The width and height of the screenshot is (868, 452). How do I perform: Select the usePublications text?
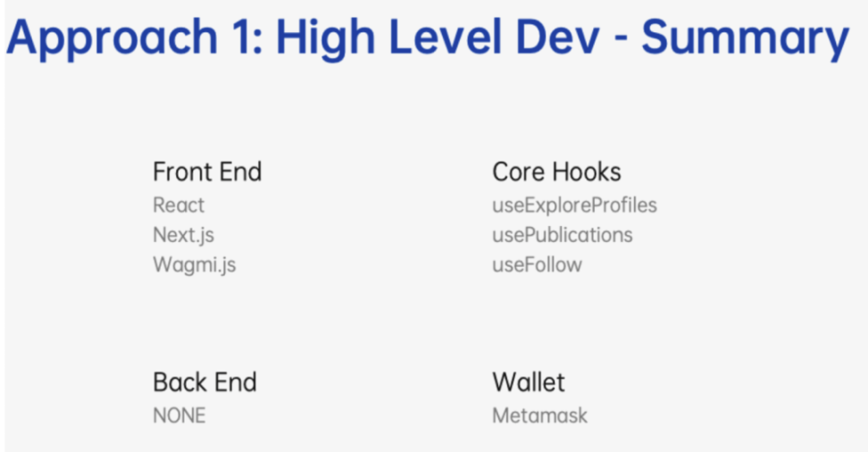(563, 235)
